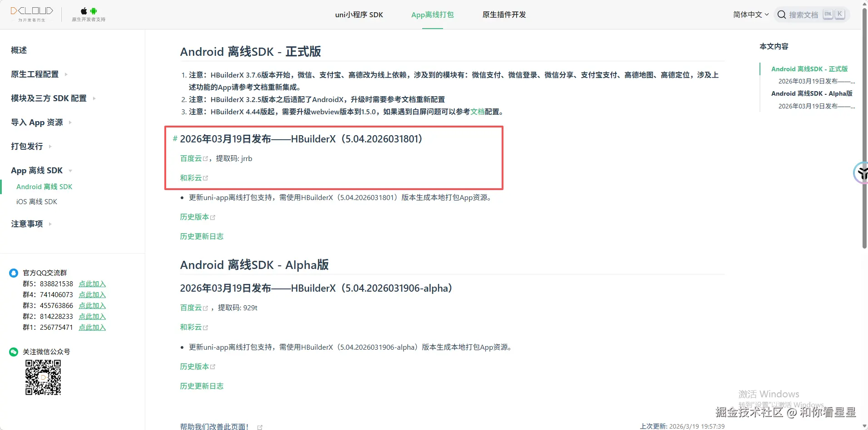Expand the 导入 App 资源 sidebar section
This screenshot has height=430, width=868.
tap(41, 122)
